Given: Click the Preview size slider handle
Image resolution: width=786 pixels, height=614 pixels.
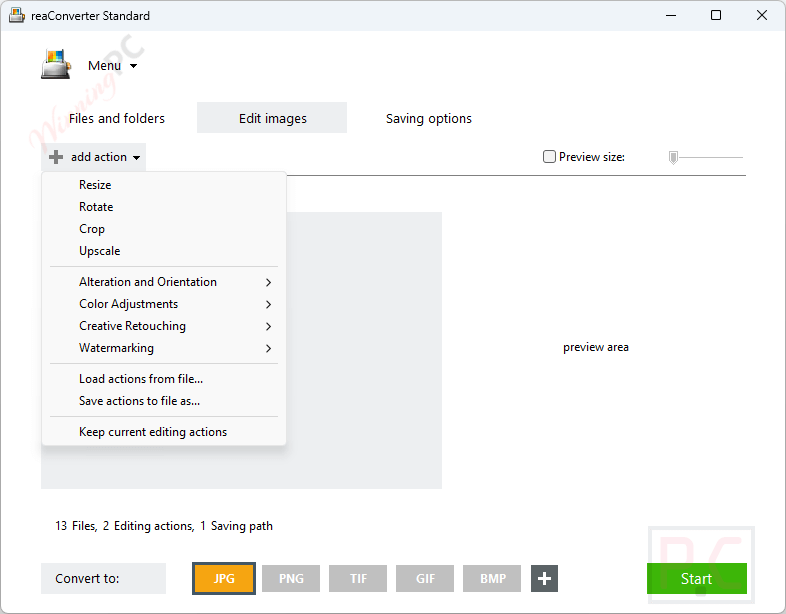Looking at the screenshot, I should pos(673,158).
